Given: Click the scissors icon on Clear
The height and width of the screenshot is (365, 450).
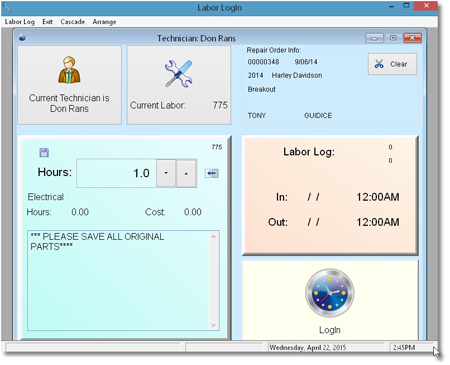Looking at the screenshot, I should [379, 64].
